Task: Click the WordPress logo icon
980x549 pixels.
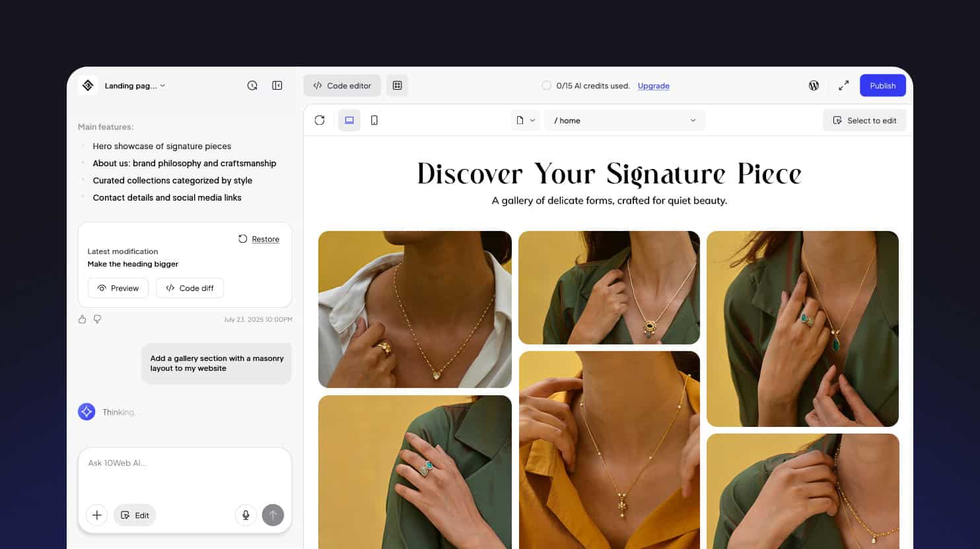Action: tap(814, 86)
